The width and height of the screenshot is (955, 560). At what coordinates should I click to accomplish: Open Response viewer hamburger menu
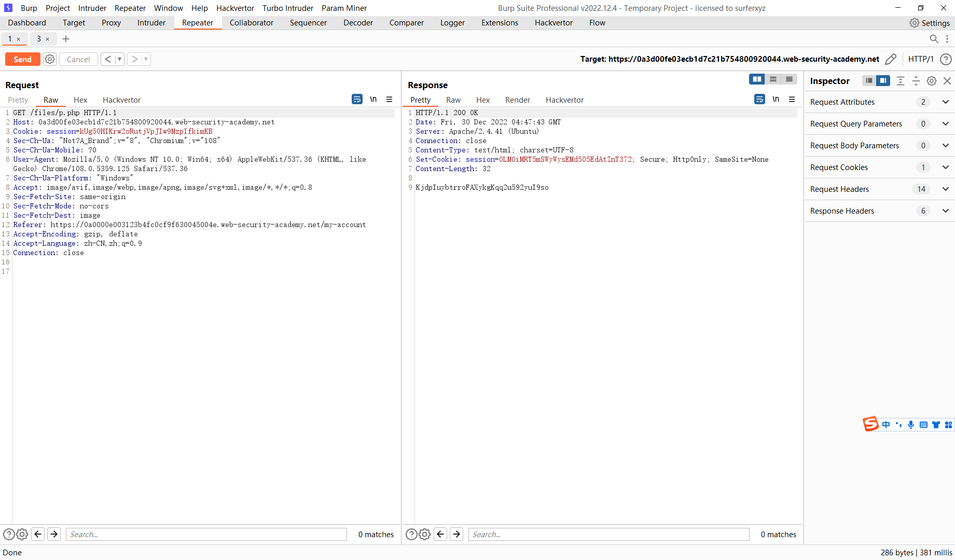point(792,99)
